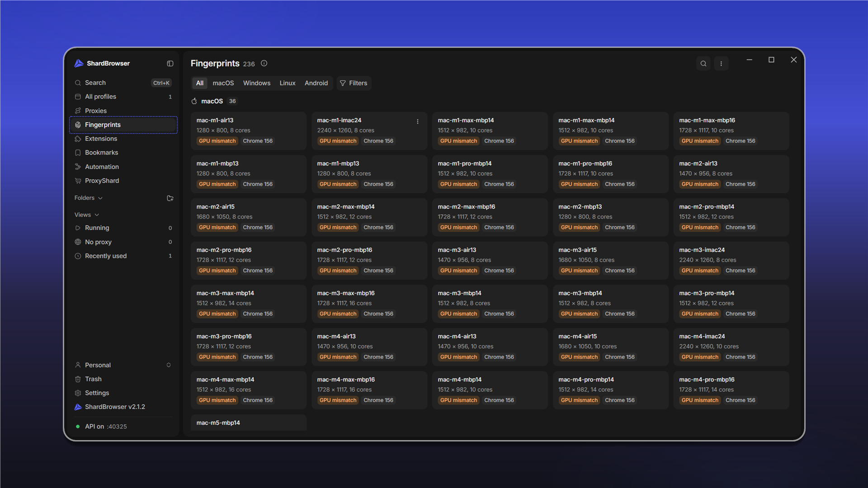Viewport: 868px width, 488px height.
Task: Show Running profiles view
Action: click(123, 228)
